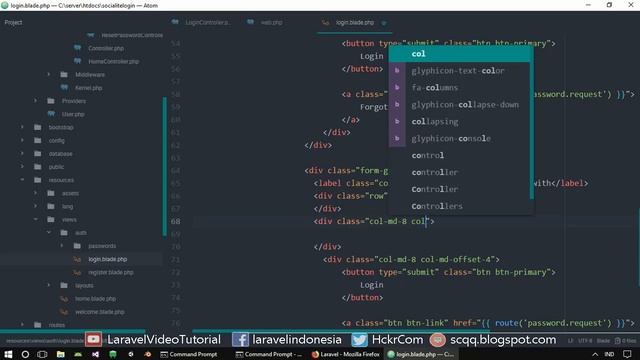Select the login.blade.php editor tab
Image resolution: width=640 pixels, height=360 pixels.
pyautogui.click(x=354, y=22)
